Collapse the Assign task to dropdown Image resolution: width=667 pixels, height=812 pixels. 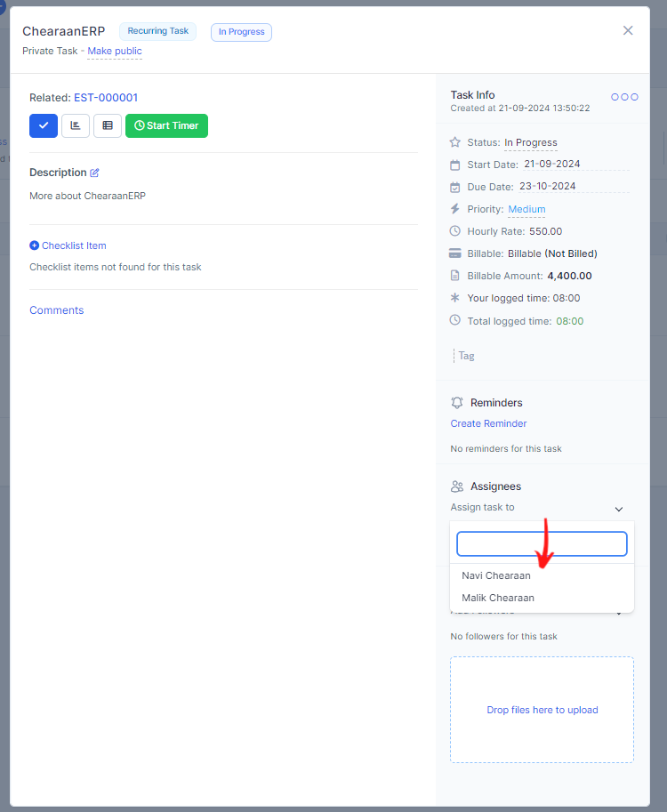coord(618,509)
